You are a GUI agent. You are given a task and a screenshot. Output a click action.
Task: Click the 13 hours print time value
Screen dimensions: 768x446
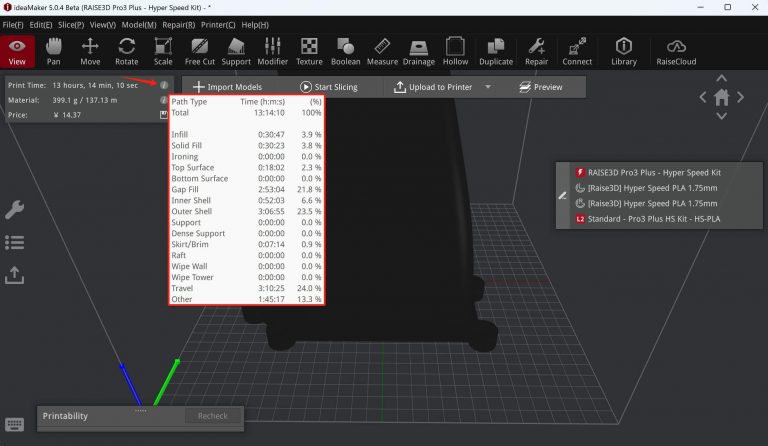coord(95,85)
